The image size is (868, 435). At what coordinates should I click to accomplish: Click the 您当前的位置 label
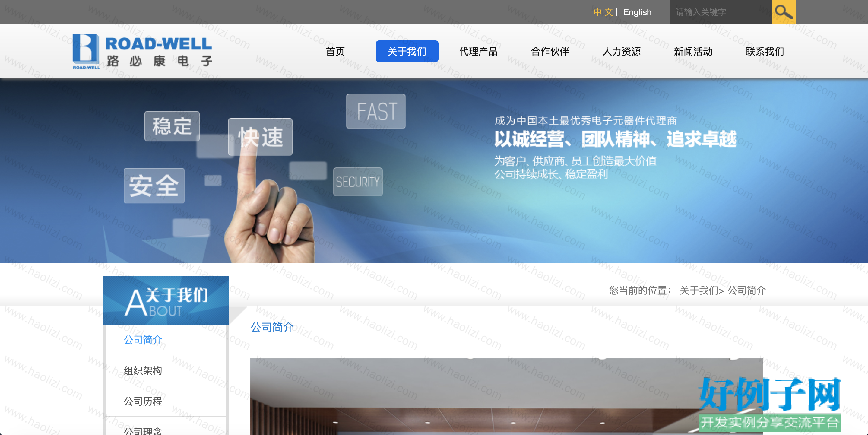tap(640, 290)
